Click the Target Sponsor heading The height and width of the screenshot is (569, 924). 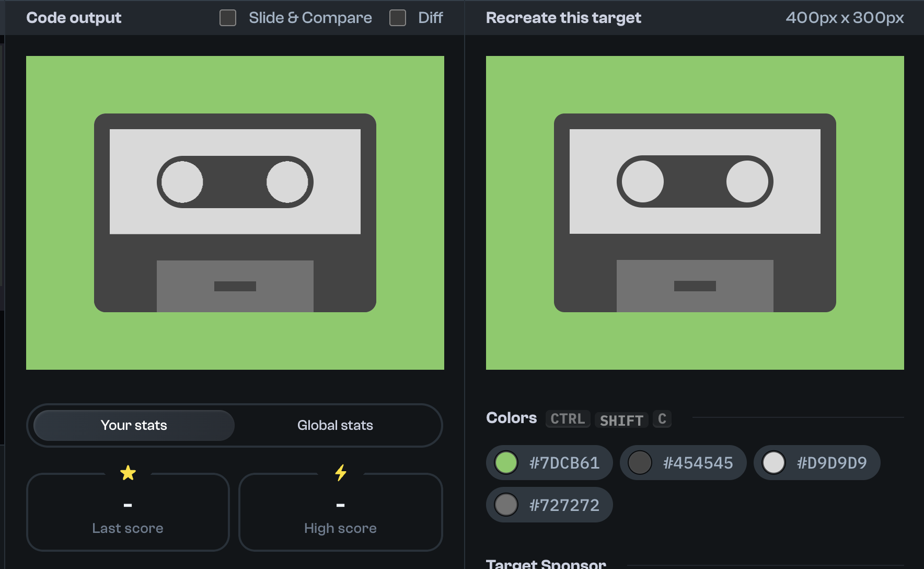pyautogui.click(x=546, y=564)
